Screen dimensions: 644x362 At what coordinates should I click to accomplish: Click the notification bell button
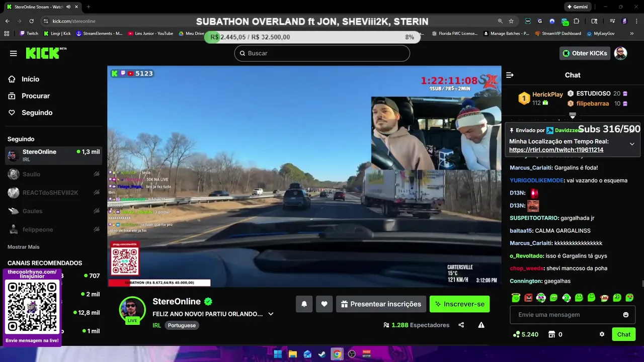click(304, 304)
